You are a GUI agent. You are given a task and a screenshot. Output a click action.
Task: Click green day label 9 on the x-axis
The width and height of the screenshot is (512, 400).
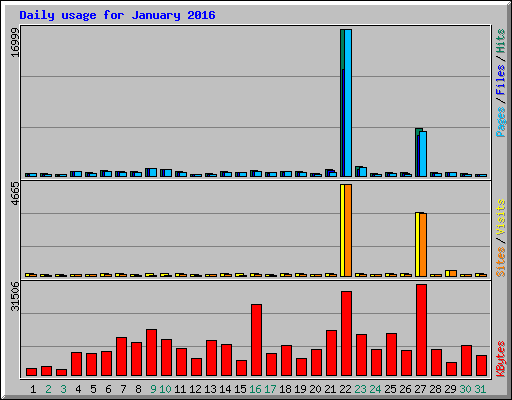[x=153, y=389]
